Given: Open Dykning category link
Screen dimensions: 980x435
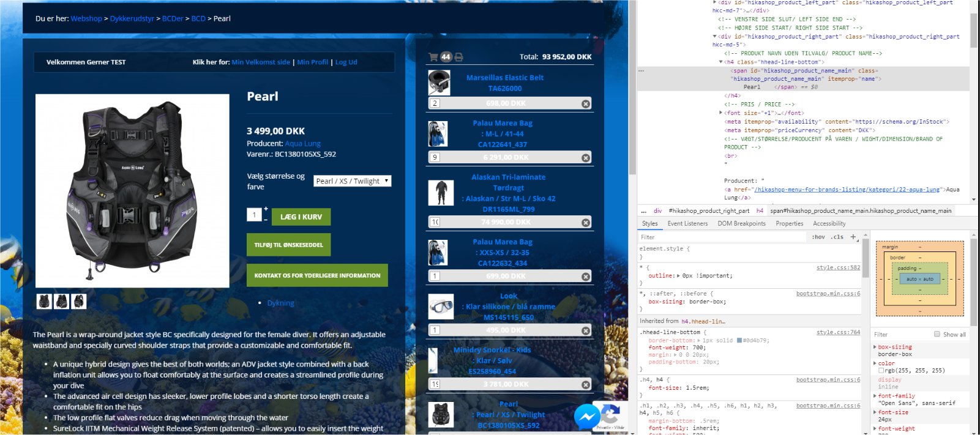Looking at the screenshot, I should pos(281,303).
